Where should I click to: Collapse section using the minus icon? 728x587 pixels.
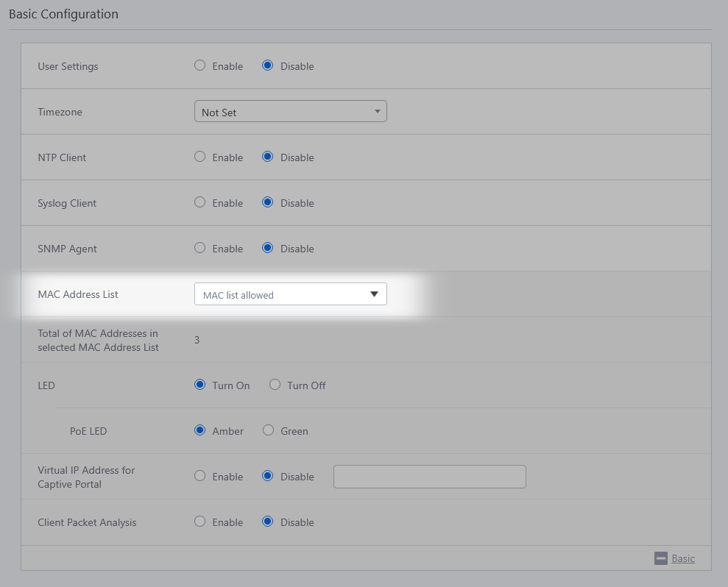coord(660,558)
